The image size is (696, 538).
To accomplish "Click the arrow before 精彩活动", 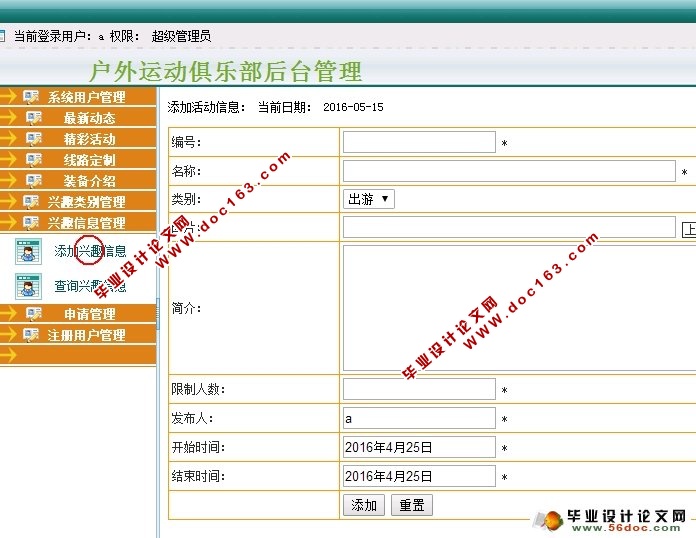I will tap(8, 138).
